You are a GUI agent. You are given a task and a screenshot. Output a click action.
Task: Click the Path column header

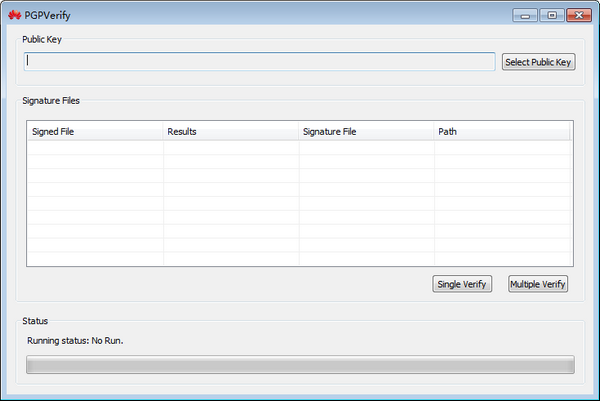coord(502,131)
